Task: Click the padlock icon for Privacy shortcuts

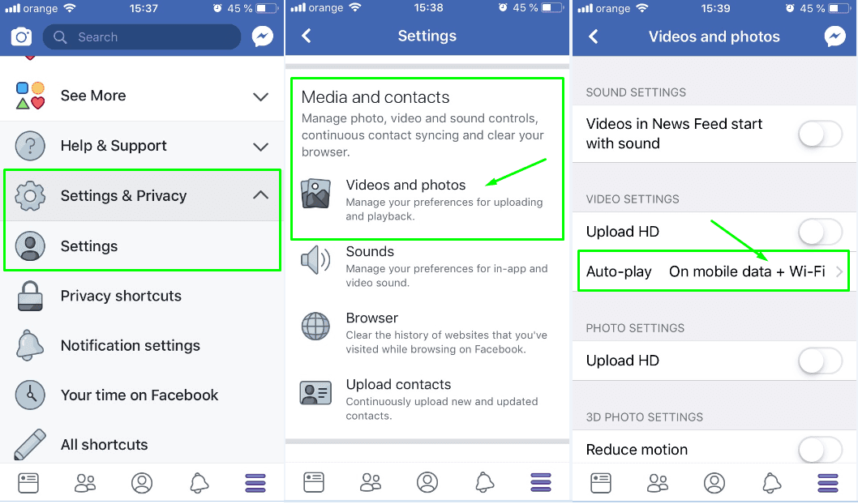Action: (x=30, y=297)
